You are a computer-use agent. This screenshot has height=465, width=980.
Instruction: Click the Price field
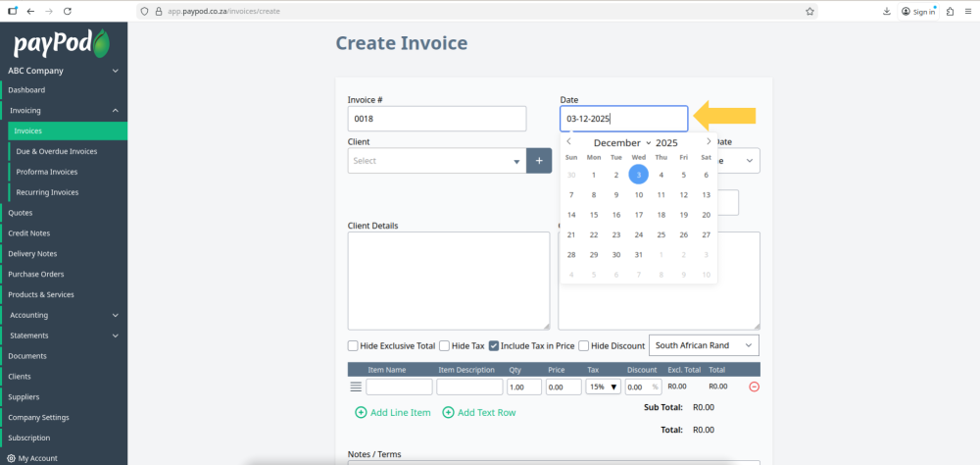(x=563, y=387)
